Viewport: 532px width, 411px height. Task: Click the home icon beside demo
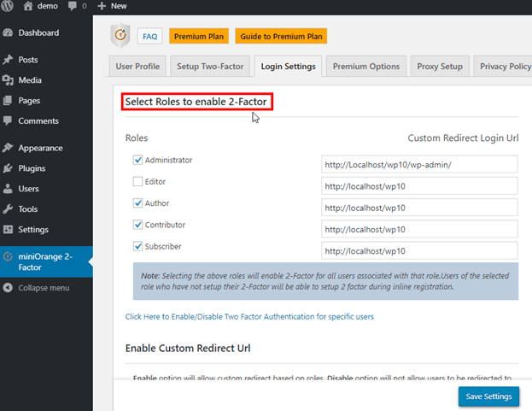[28, 6]
